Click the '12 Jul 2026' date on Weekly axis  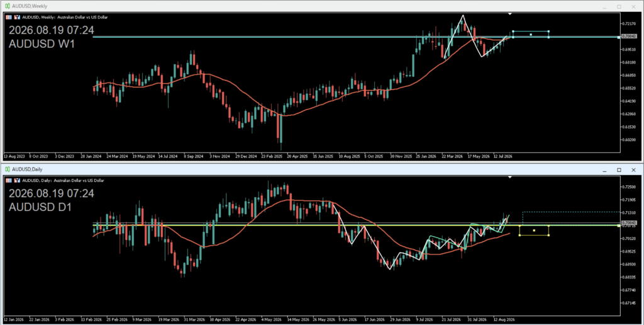[x=503, y=156]
